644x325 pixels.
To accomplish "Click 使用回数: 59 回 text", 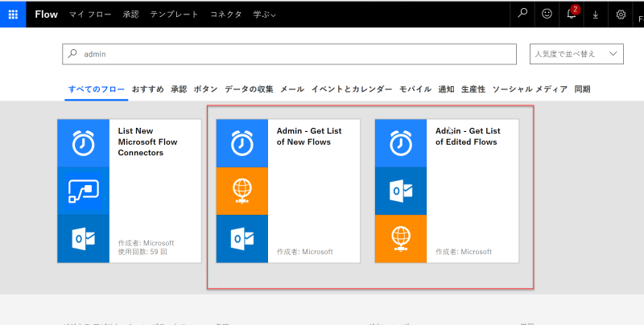I will [x=142, y=252].
